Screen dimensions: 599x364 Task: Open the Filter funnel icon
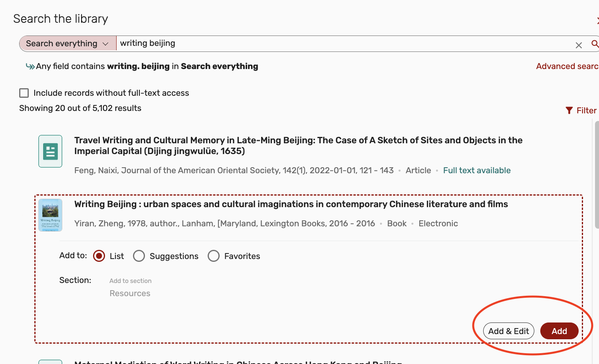[570, 110]
